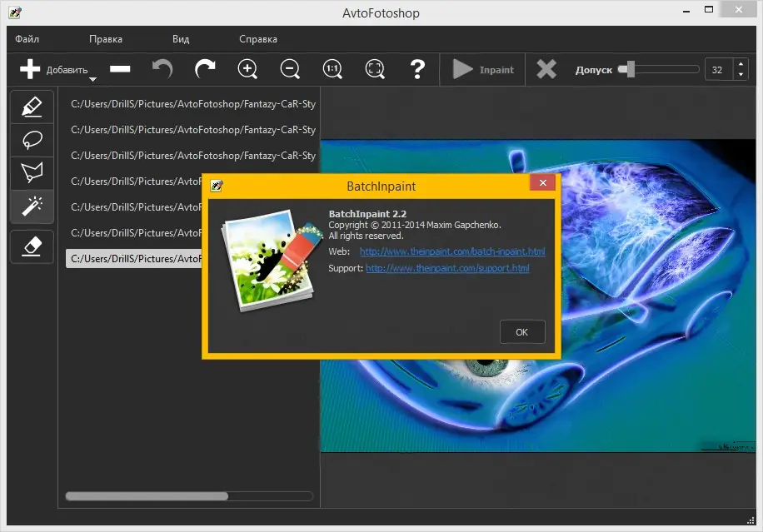The height and width of the screenshot is (532, 763).
Task: Set zoom to 1:1 actual size
Action: tap(333, 69)
